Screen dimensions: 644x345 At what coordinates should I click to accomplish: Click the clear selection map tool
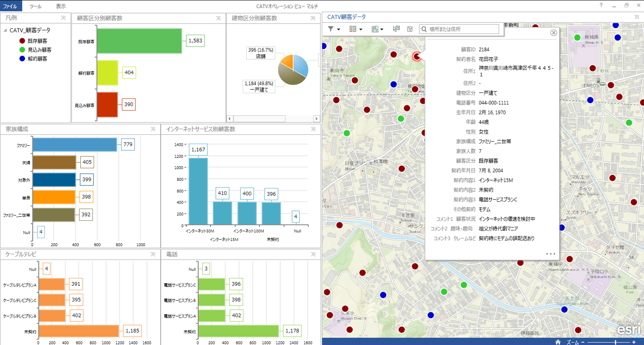coord(410,29)
